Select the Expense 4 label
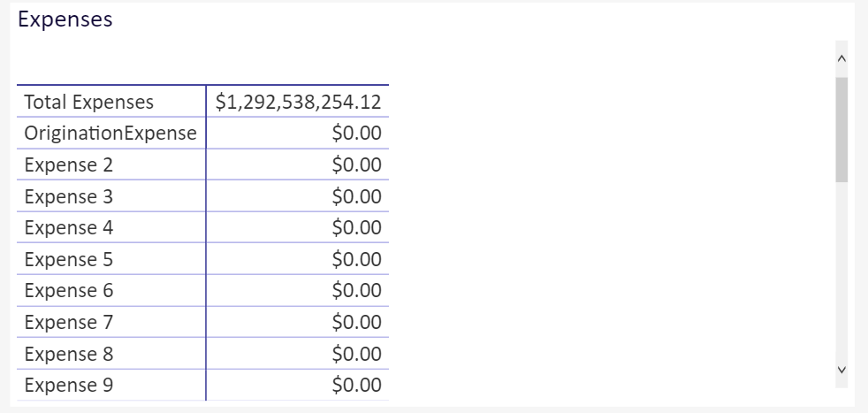 [69, 227]
